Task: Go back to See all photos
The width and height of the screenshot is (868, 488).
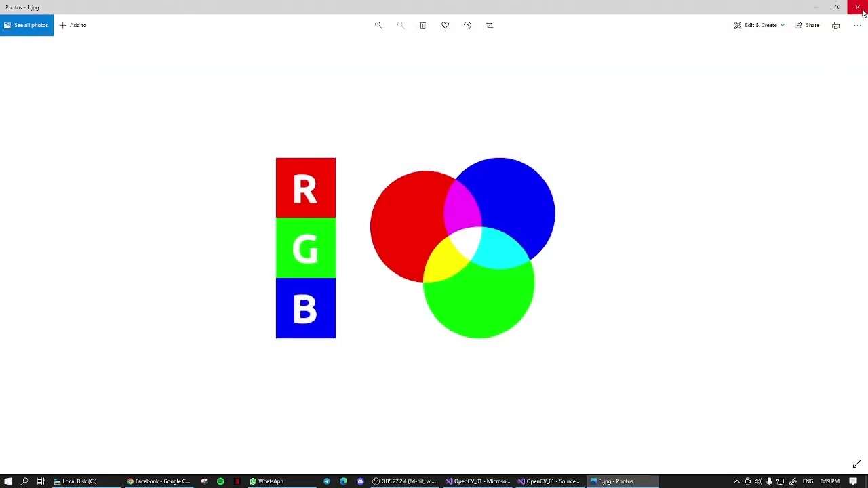Action: click(x=26, y=25)
